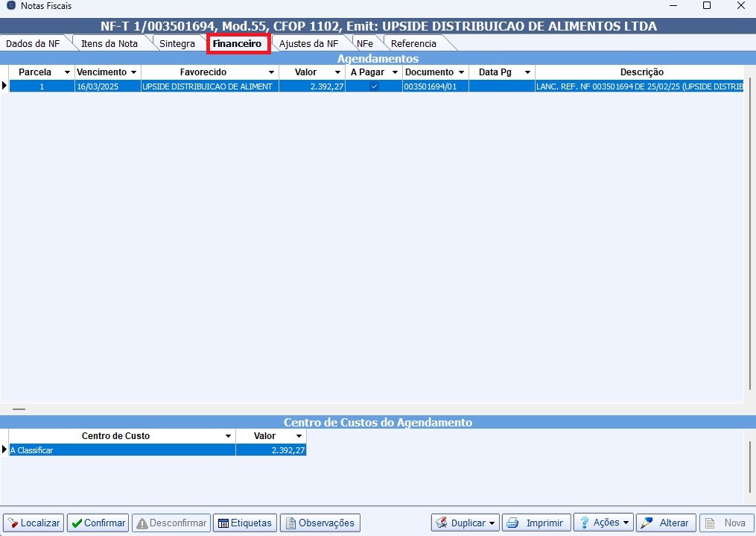Screen dimensions: 756x536
Task: Expand the Duplicar dropdown arrow
Action: 492,523
